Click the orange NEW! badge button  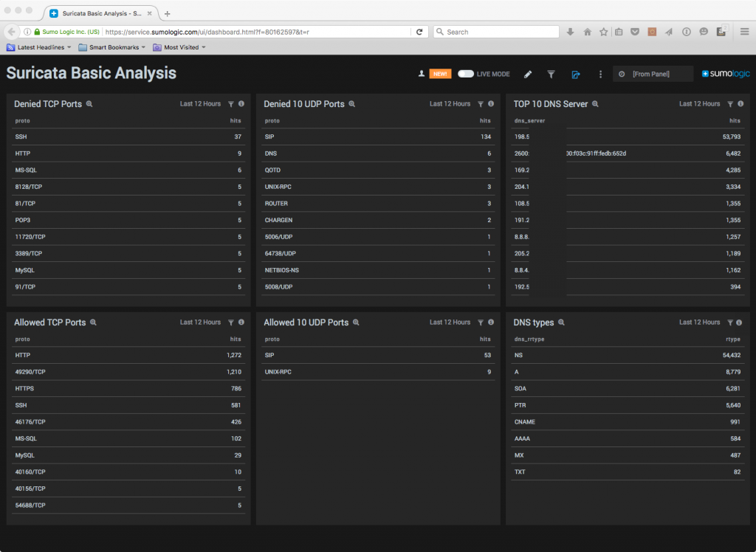[440, 74]
